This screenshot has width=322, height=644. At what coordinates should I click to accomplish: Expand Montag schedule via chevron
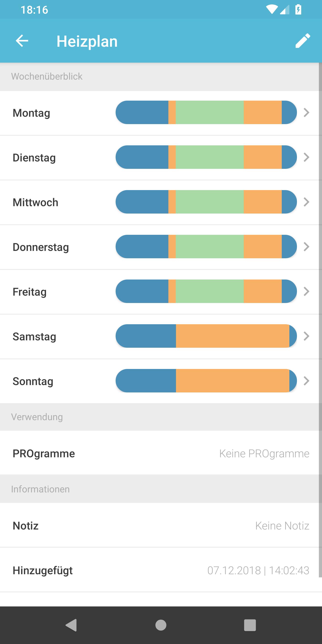306,112
